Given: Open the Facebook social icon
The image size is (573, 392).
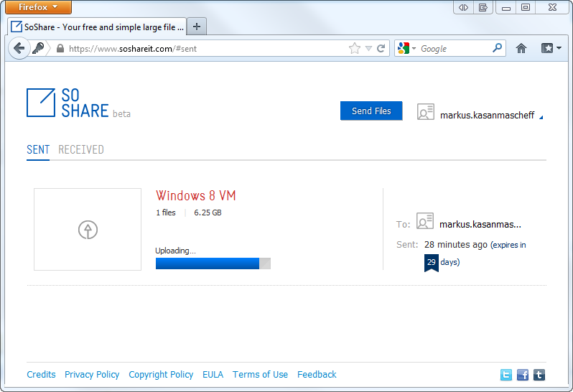Looking at the screenshot, I should pos(523,375).
